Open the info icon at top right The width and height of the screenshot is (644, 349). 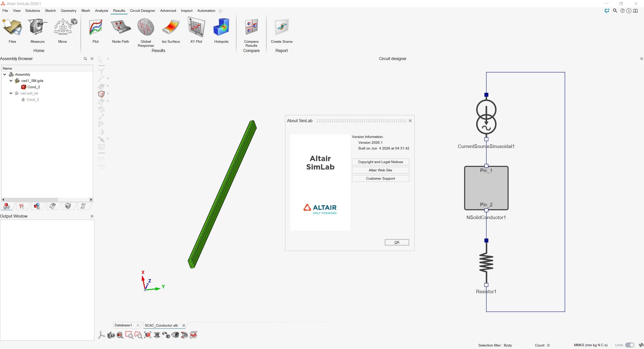629,11
